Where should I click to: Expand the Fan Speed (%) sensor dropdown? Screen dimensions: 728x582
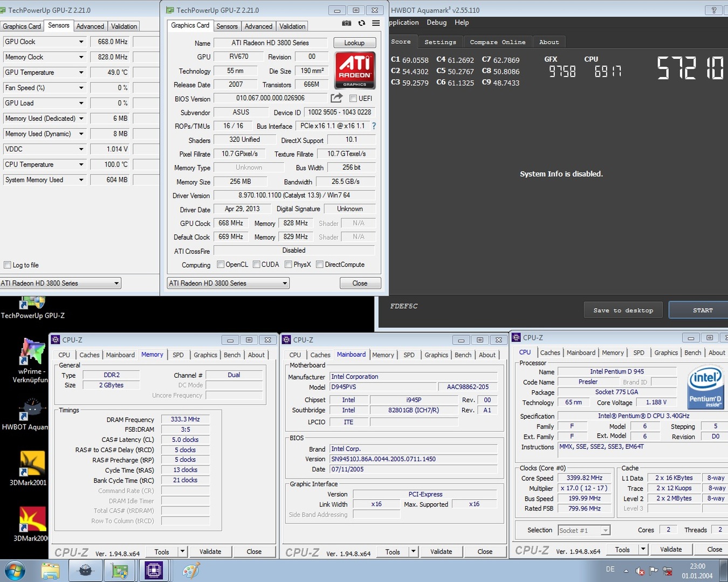click(x=81, y=87)
